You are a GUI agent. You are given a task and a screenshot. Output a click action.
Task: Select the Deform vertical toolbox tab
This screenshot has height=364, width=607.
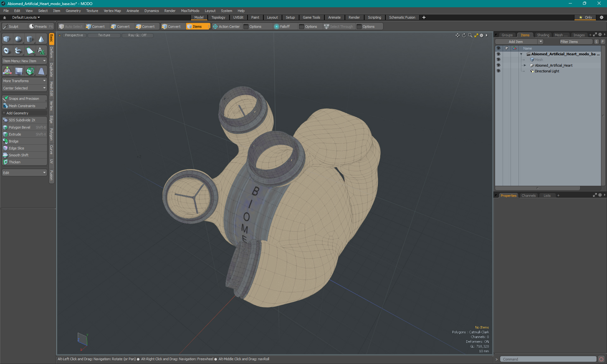point(52,52)
